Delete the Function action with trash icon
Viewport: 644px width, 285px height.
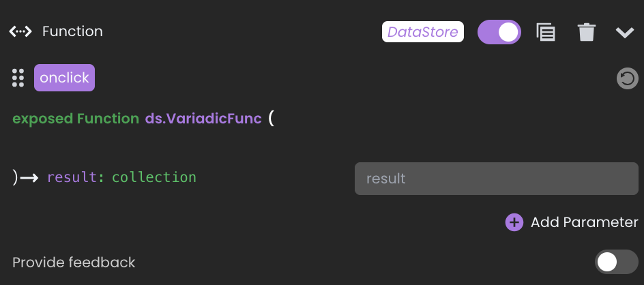pyautogui.click(x=586, y=32)
